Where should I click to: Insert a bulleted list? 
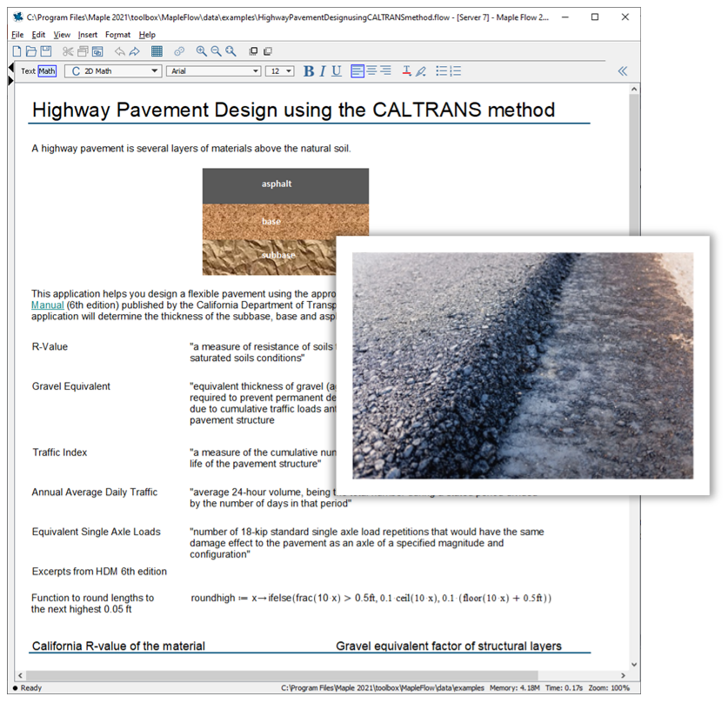click(x=441, y=71)
